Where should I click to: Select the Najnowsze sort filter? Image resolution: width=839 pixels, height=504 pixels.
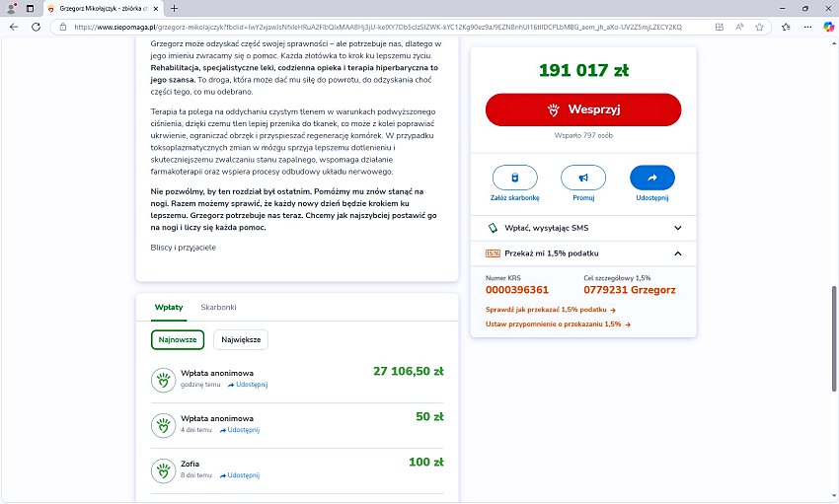pyautogui.click(x=178, y=339)
